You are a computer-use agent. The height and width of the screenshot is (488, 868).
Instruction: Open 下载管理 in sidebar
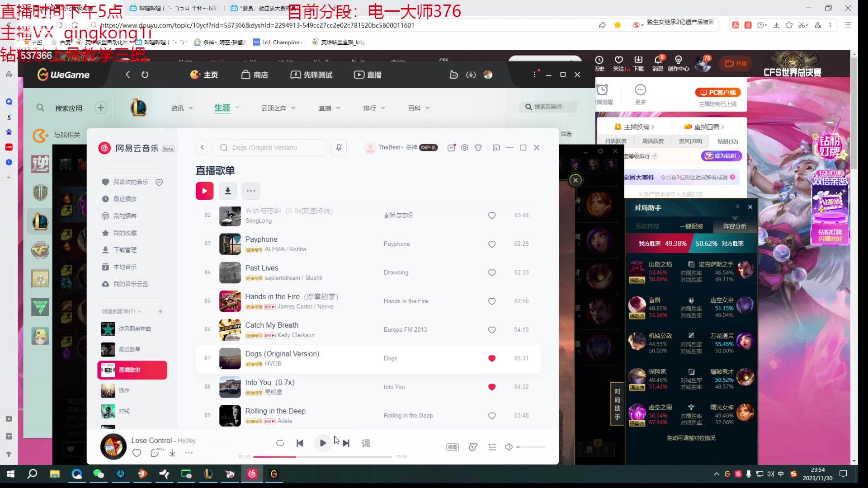tap(125, 250)
